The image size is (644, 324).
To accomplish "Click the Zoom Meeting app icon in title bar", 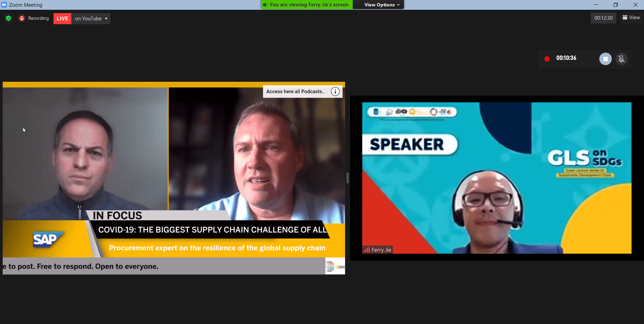I will pyautogui.click(x=4, y=5).
